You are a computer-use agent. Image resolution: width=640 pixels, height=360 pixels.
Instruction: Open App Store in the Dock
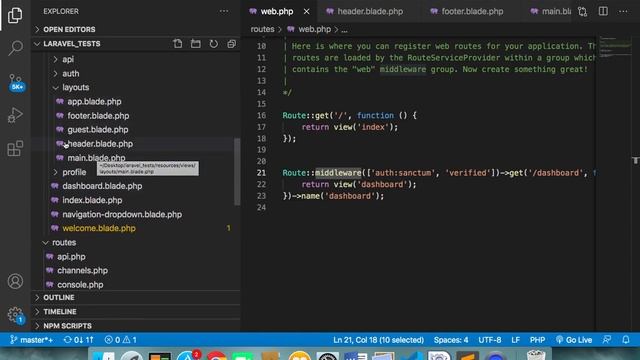[188, 356]
